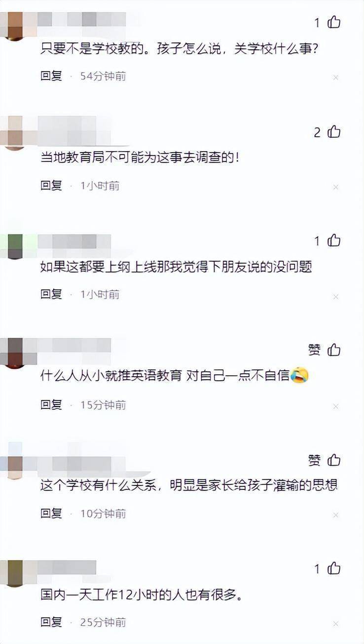The height and width of the screenshot is (644, 364).
Task: Close the 上纲上线 comment via x
Action: [336, 296]
